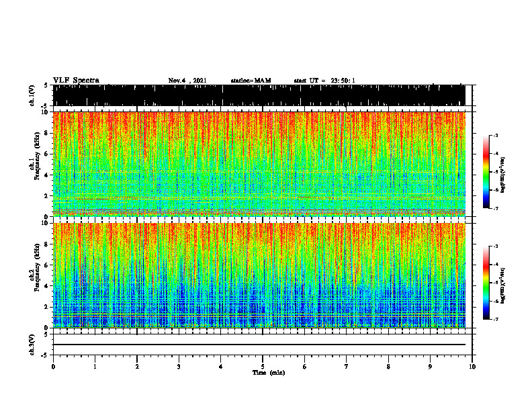532x411 pixels.
Task: Click time axis tick label "3"
Action: tap(179, 367)
